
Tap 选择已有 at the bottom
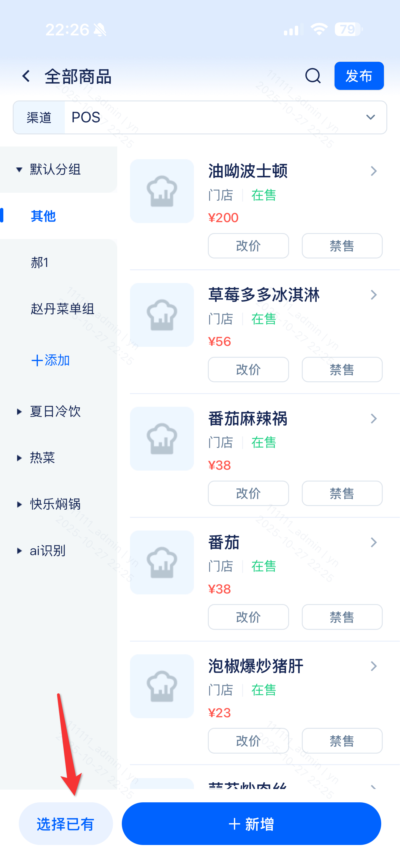(65, 824)
